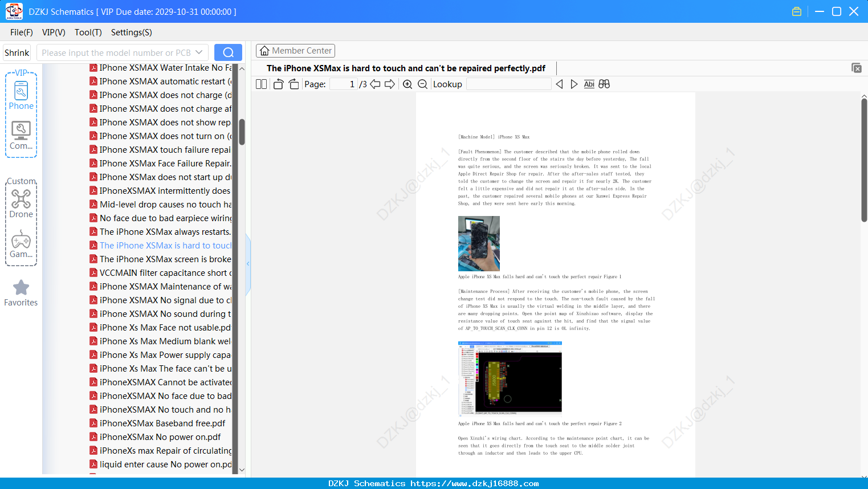Rotate the PDF page clockwise
Screen dimensions: 868x489
pyautogui.click(x=294, y=84)
